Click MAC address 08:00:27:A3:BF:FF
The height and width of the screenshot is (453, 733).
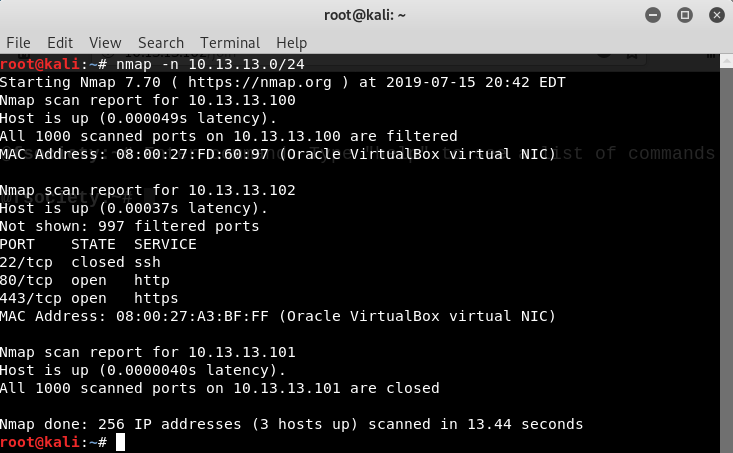coord(192,316)
